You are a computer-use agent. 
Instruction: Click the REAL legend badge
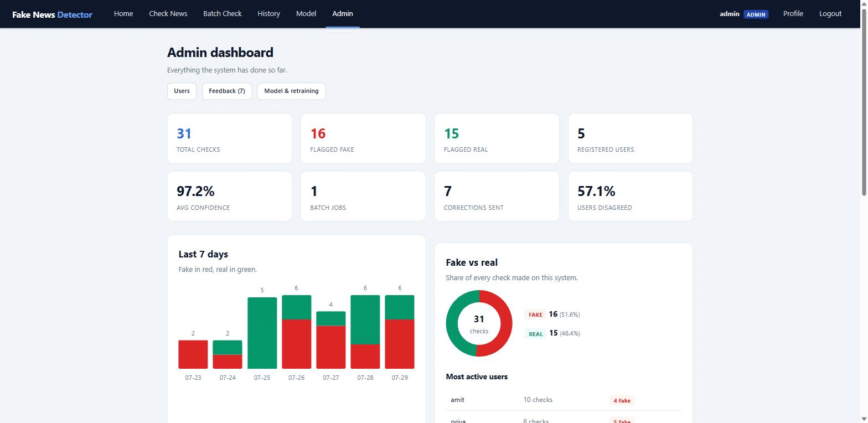click(535, 334)
